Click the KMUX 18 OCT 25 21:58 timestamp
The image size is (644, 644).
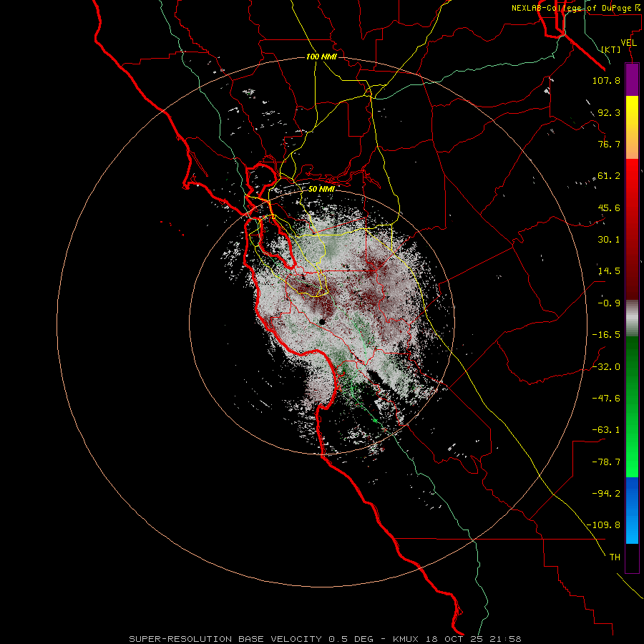coord(457,639)
